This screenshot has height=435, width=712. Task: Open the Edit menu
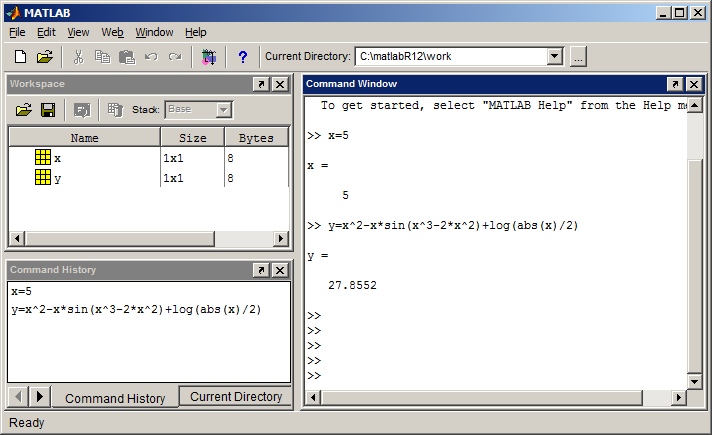tap(46, 32)
